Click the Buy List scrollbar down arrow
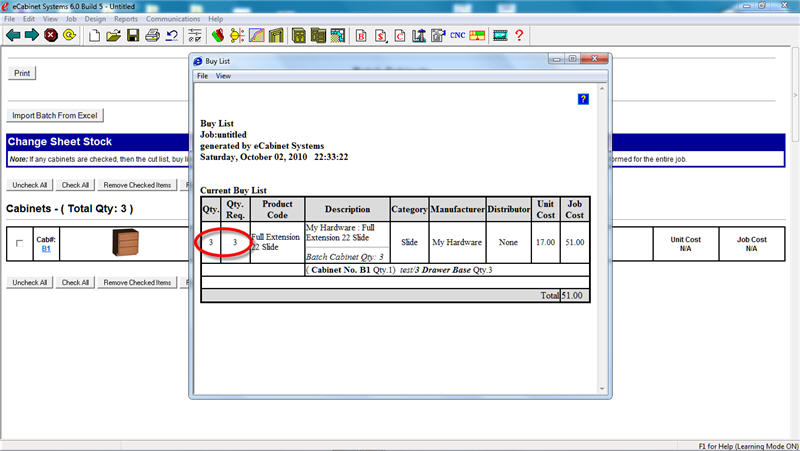The height and width of the screenshot is (451, 800). pos(602,389)
